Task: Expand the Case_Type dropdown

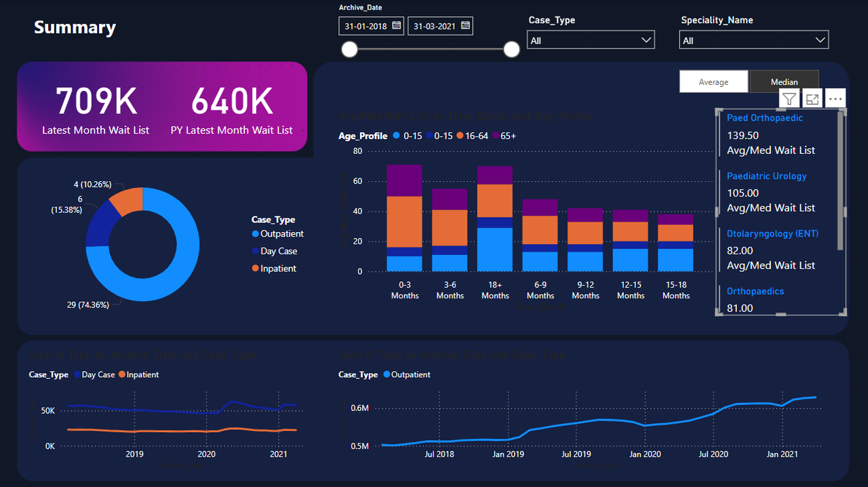Action: coord(591,40)
